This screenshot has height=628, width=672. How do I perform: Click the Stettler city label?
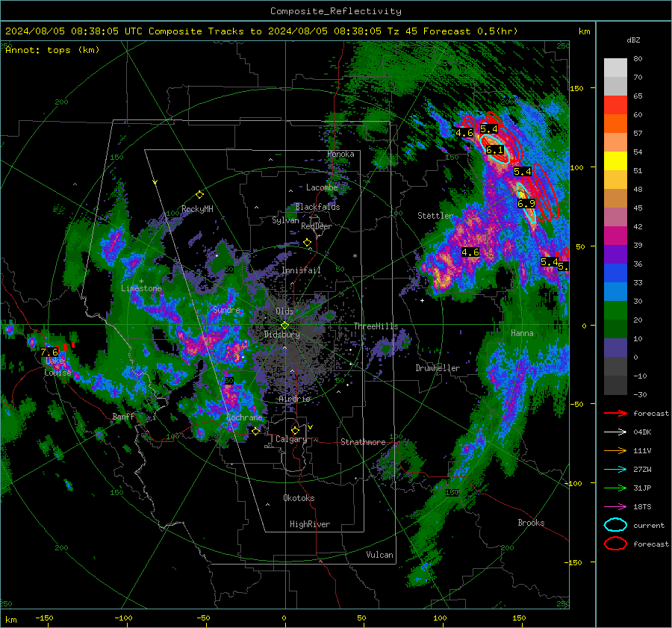[x=435, y=216]
